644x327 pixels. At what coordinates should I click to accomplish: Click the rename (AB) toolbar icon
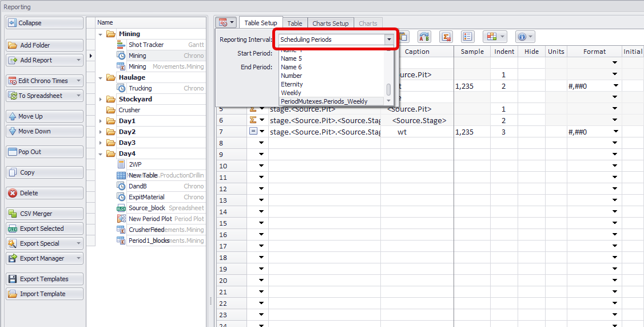[424, 37]
